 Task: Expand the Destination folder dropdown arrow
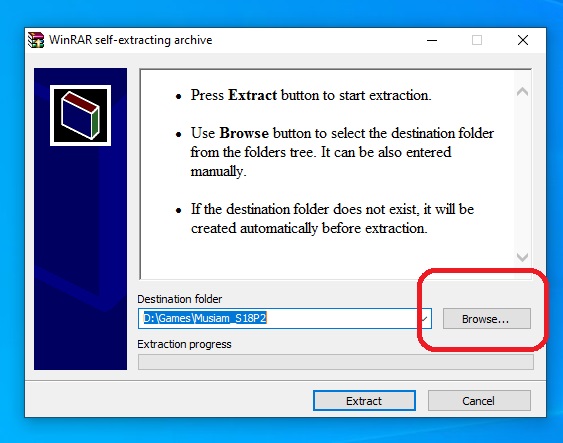424,318
